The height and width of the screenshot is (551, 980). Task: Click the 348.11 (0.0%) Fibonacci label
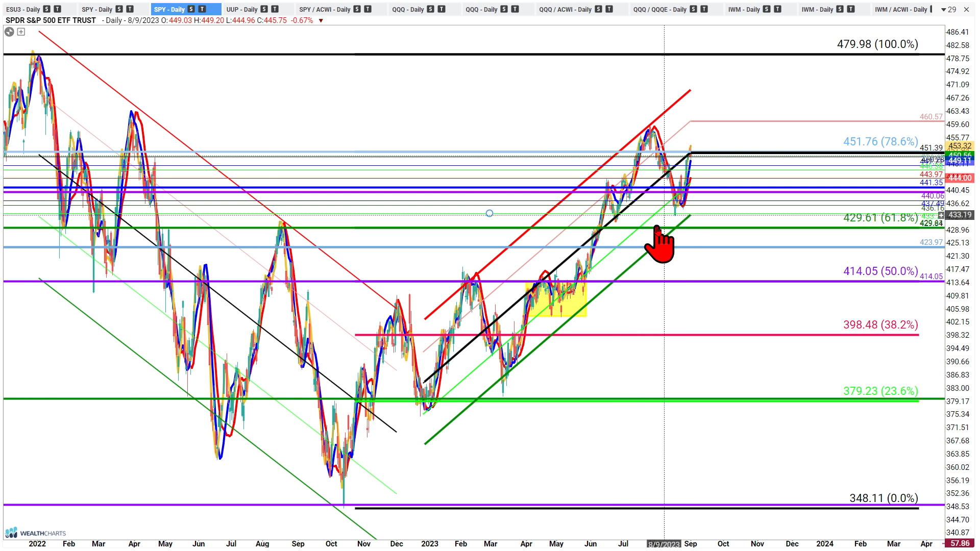[x=884, y=498]
